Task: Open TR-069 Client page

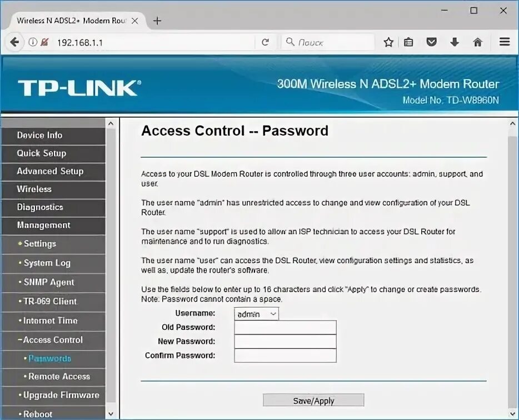Action: pos(53,302)
